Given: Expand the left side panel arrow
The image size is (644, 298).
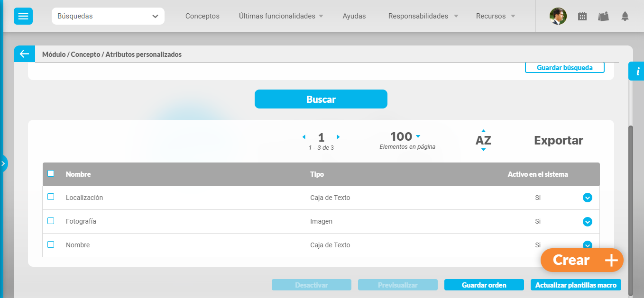Looking at the screenshot, I should pyautogui.click(x=3, y=163).
